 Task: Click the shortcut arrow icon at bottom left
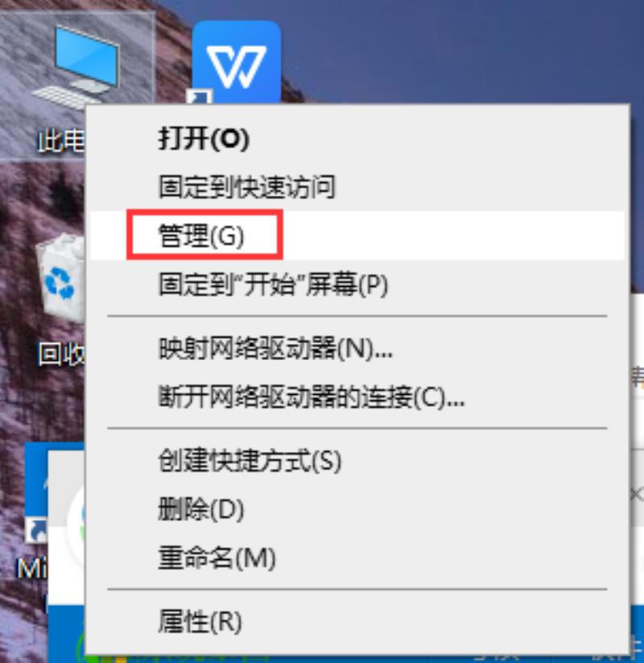pyautogui.click(x=36, y=530)
